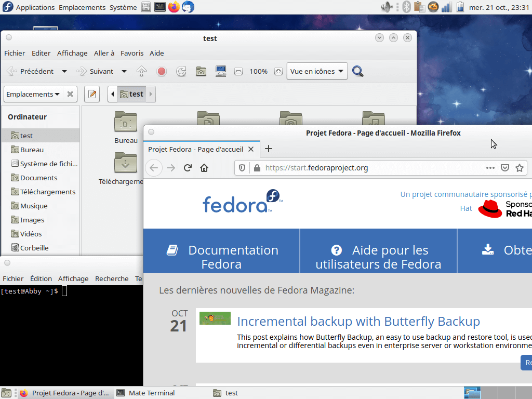Open Aller à menu
Viewport: 532px width, 399px height.
point(104,54)
